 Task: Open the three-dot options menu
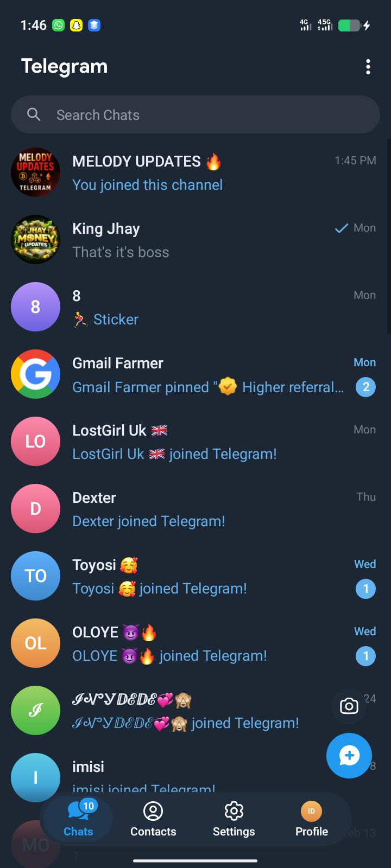368,67
